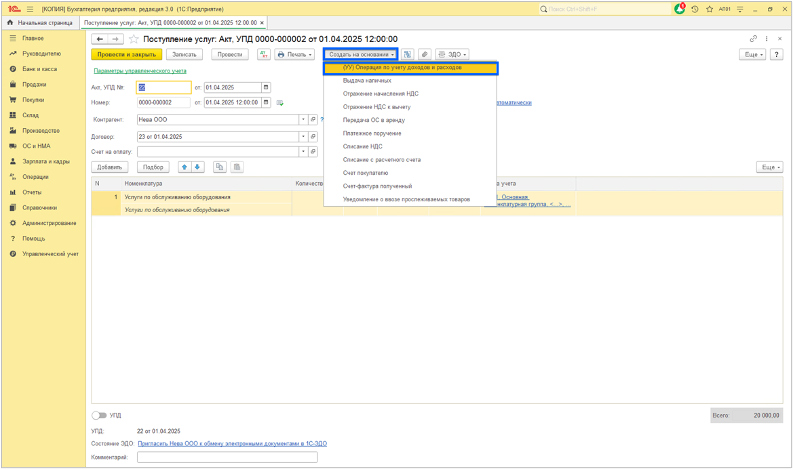Expand the Печать dropdown
The width and height of the screenshot is (793, 470).
pos(294,54)
